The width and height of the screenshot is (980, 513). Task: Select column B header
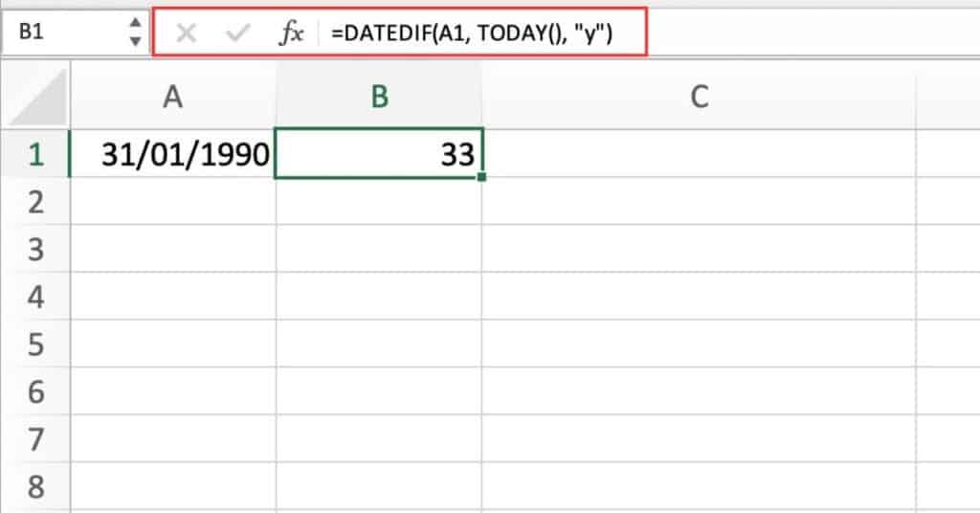379,97
